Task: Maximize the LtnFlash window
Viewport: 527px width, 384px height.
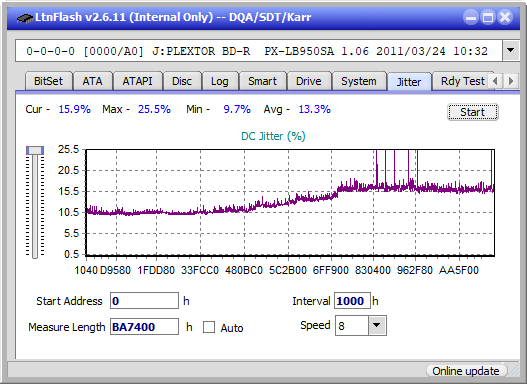Action: point(488,17)
